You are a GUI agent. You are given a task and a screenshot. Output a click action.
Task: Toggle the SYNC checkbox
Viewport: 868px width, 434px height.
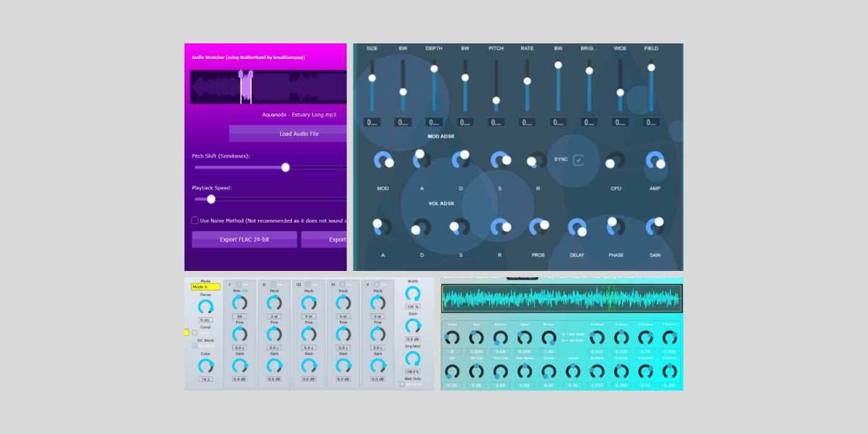tap(578, 160)
